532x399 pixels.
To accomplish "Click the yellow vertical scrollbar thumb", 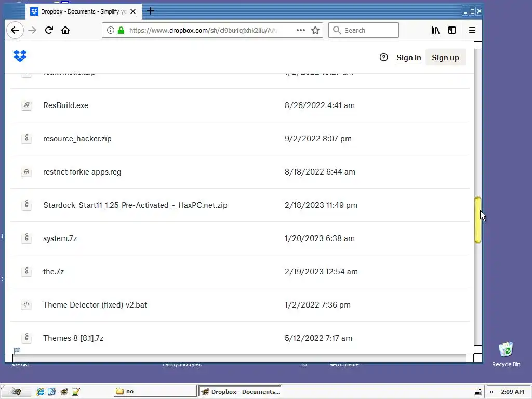I will (x=478, y=220).
